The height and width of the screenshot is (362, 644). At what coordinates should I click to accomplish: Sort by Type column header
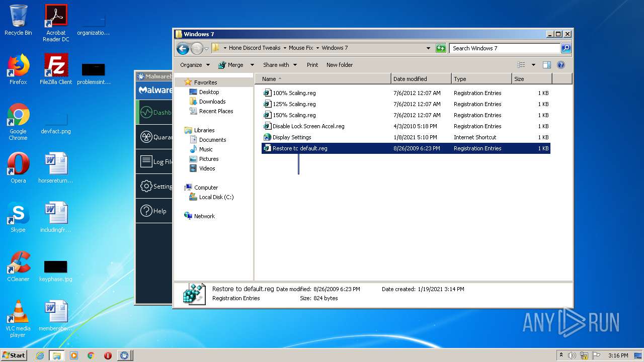point(481,79)
